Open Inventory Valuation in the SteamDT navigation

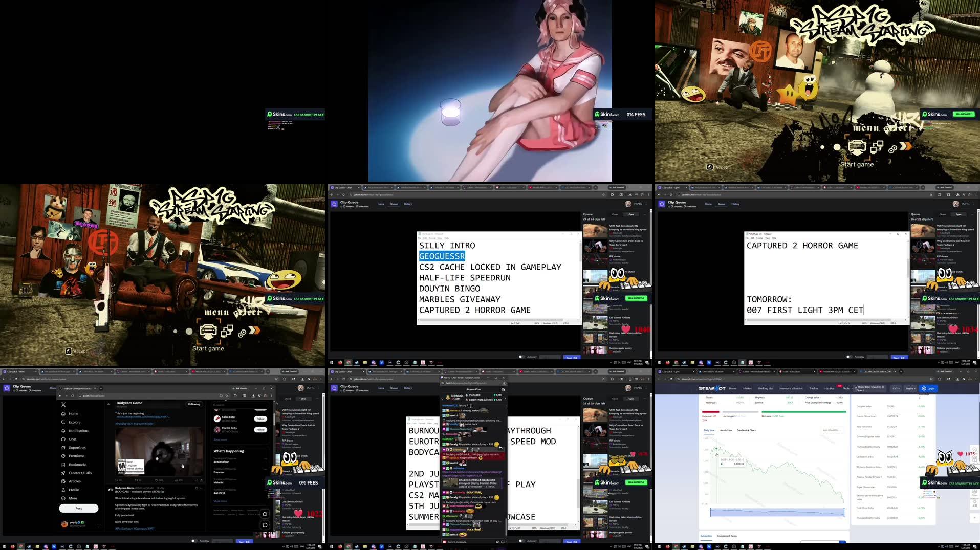[791, 388]
